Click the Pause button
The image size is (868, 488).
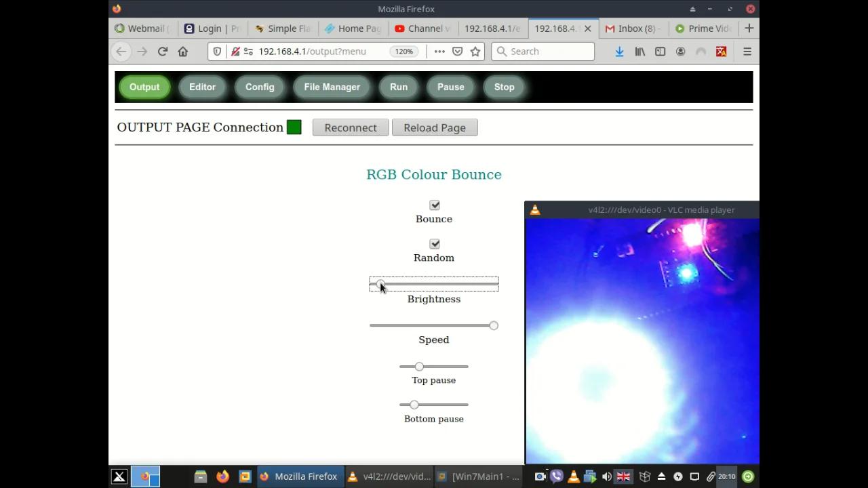tap(451, 87)
